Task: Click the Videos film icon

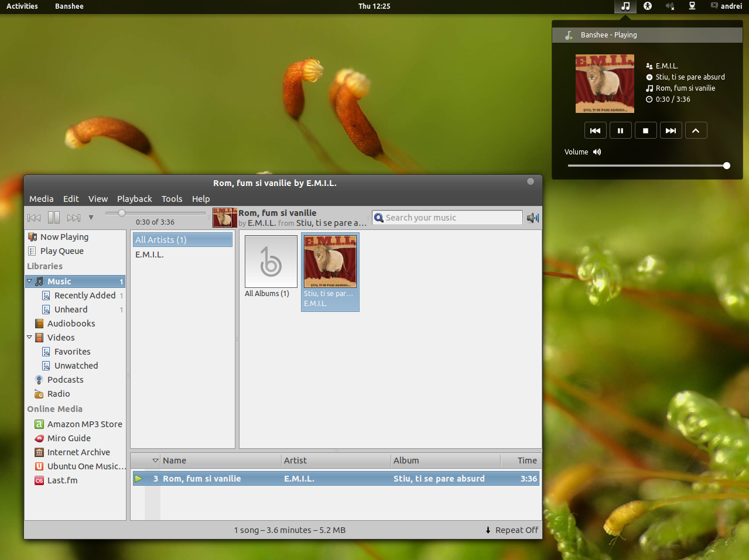Action: [39, 338]
